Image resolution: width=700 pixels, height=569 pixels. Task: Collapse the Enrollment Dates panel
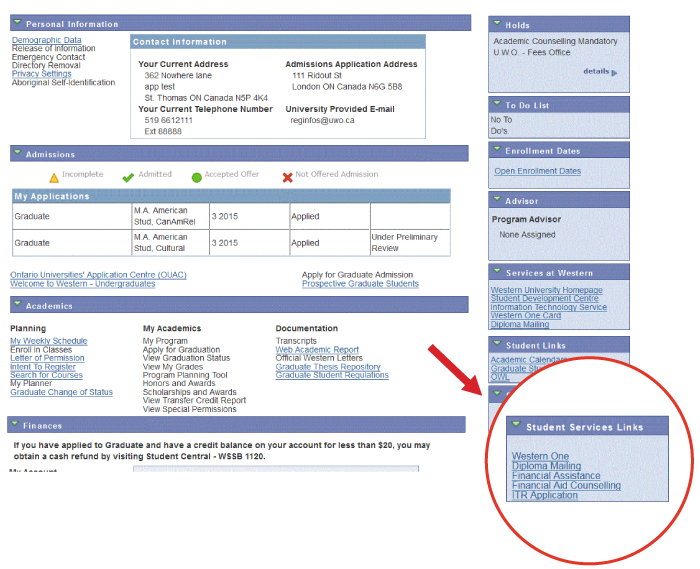click(497, 149)
